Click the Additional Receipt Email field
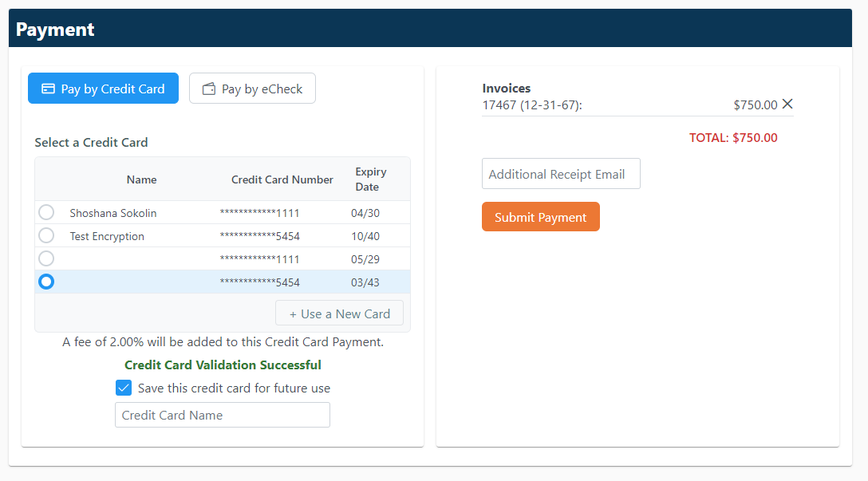868x481 pixels. click(x=561, y=173)
